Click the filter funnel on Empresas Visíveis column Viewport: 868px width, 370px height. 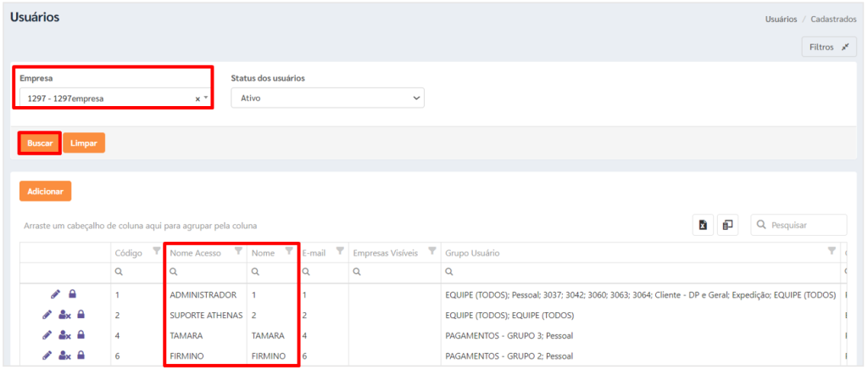pyautogui.click(x=432, y=251)
